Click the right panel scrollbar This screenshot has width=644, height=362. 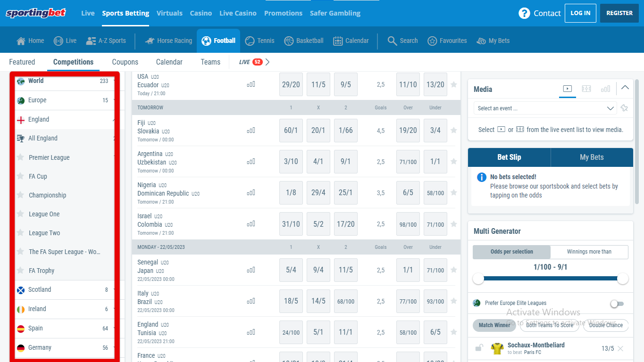(637, 141)
